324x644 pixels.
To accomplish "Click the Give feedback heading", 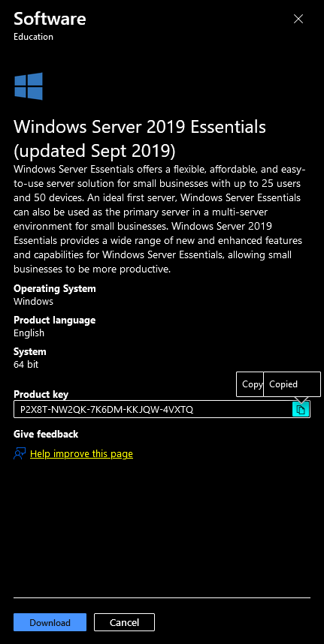I will (46, 434).
